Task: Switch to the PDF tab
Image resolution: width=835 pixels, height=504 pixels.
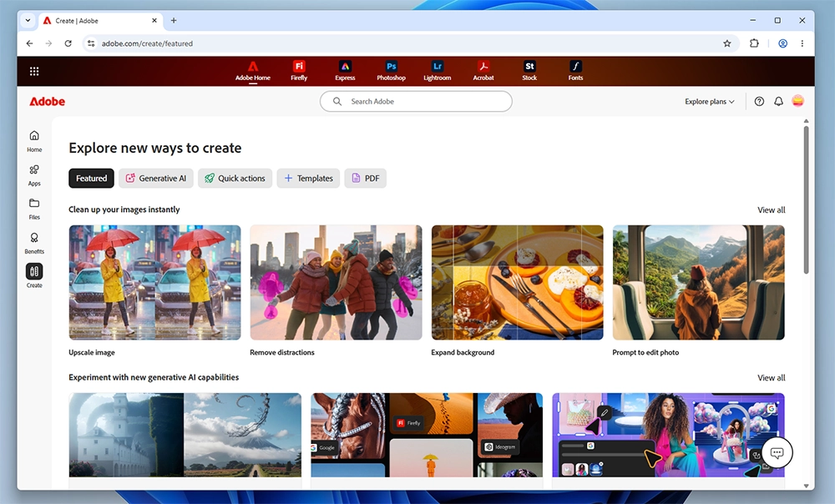Action: (366, 179)
